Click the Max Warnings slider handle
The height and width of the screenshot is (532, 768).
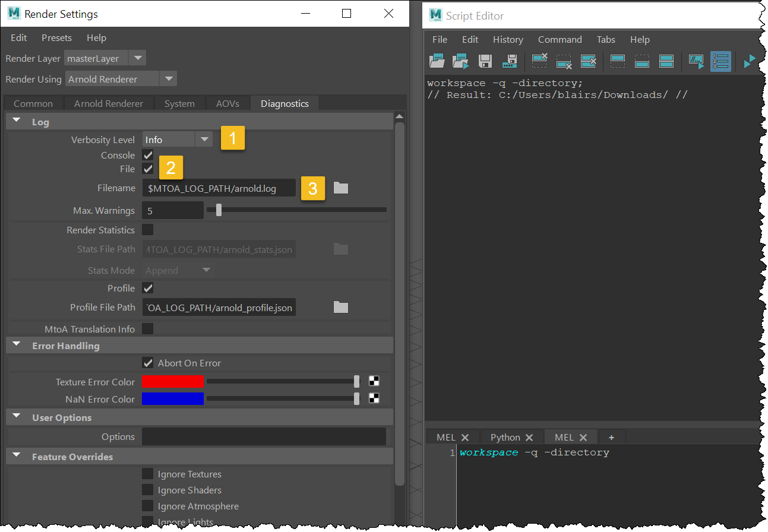pyautogui.click(x=219, y=210)
